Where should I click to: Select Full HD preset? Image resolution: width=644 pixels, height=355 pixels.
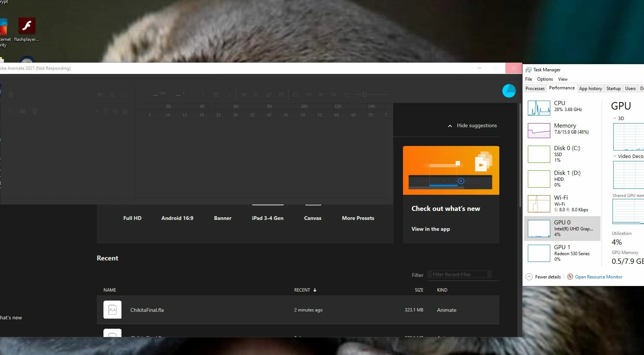(132, 218)
